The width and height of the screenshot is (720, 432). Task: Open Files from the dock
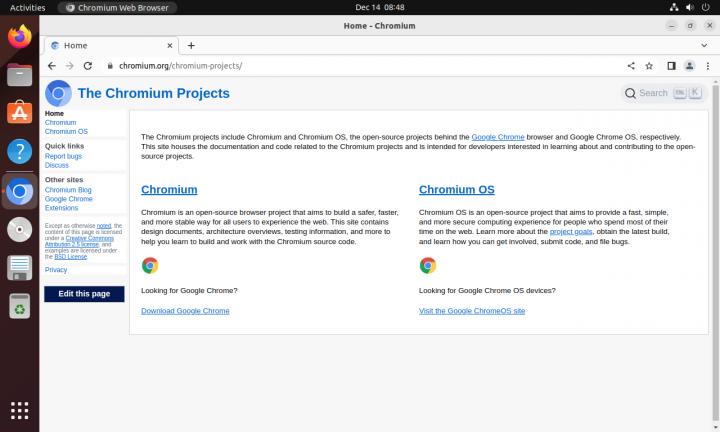click(x=20, y=75)
